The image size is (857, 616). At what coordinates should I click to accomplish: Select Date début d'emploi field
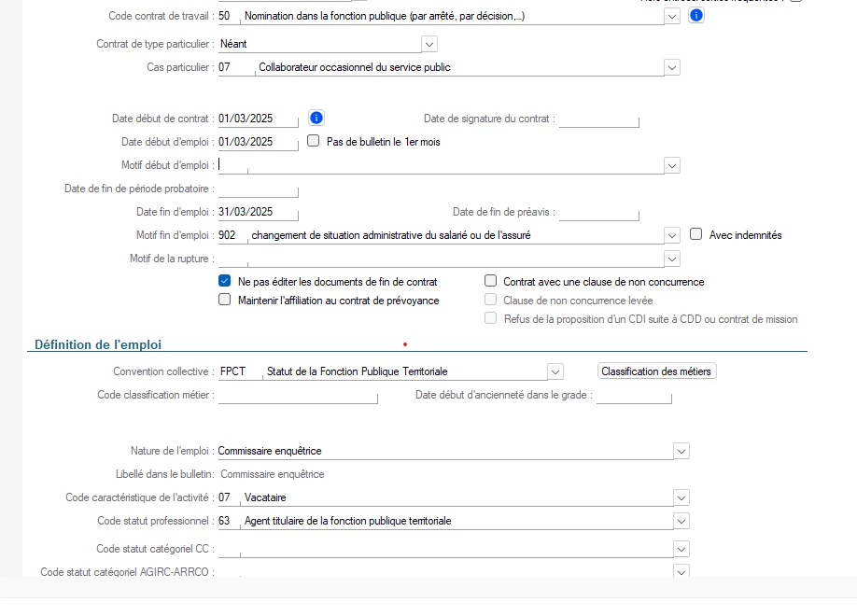coord(258,142)
